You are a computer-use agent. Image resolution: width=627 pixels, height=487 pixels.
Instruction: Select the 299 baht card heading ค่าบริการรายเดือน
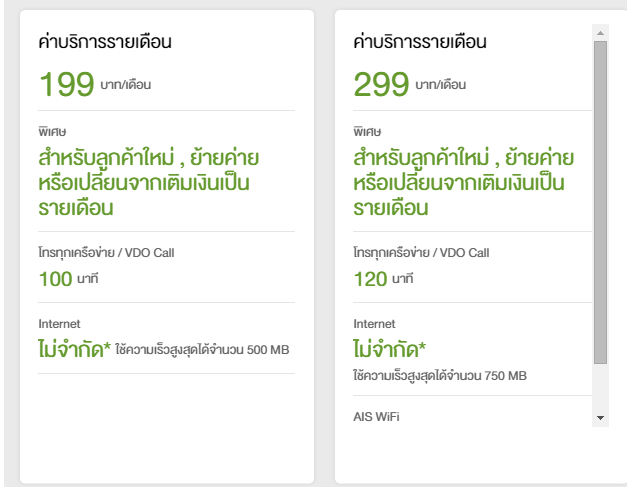(420, 42)
